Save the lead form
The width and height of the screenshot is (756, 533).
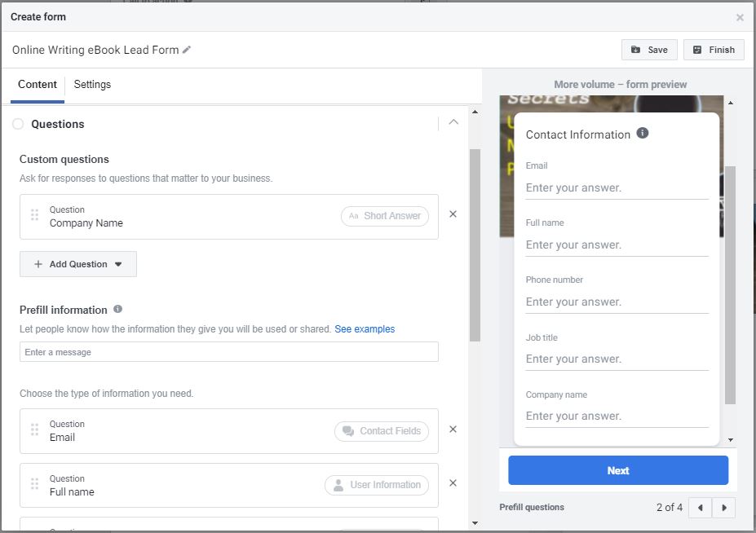coord(649,50)
